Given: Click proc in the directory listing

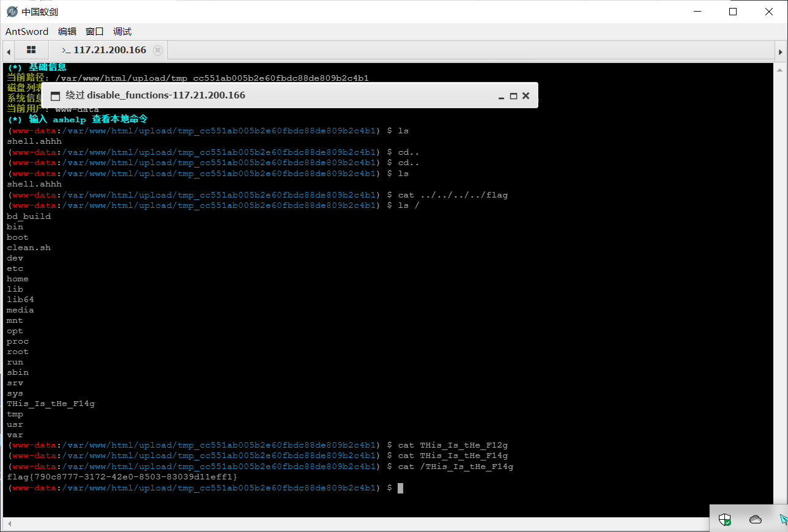Looking at the screenshot, I should pyautogui.click(x=18, y=341).
